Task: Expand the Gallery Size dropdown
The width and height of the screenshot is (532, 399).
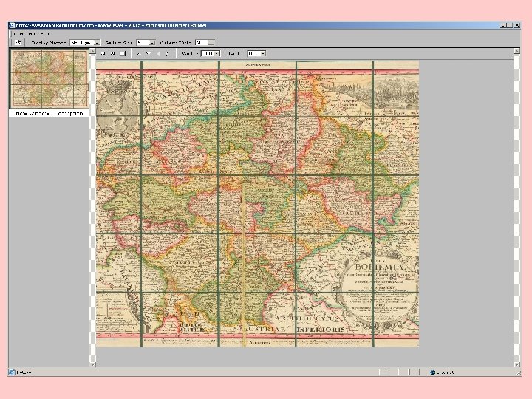Action: (151, 43)
